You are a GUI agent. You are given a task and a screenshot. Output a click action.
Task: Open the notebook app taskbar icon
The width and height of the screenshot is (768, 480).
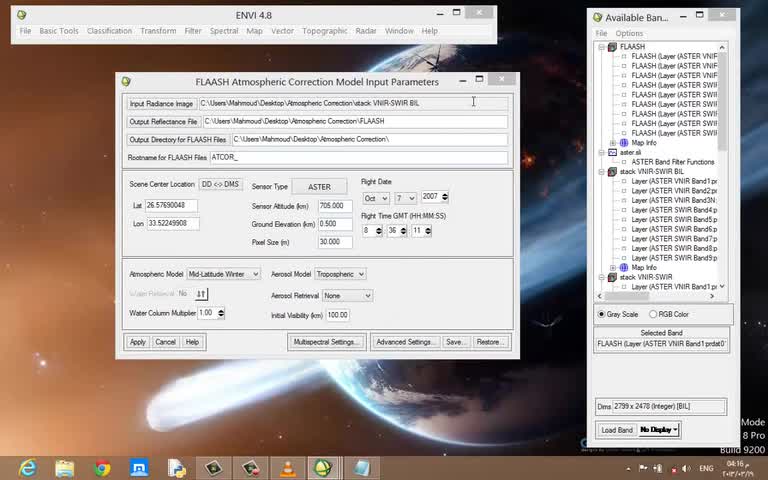pos(361,468)
